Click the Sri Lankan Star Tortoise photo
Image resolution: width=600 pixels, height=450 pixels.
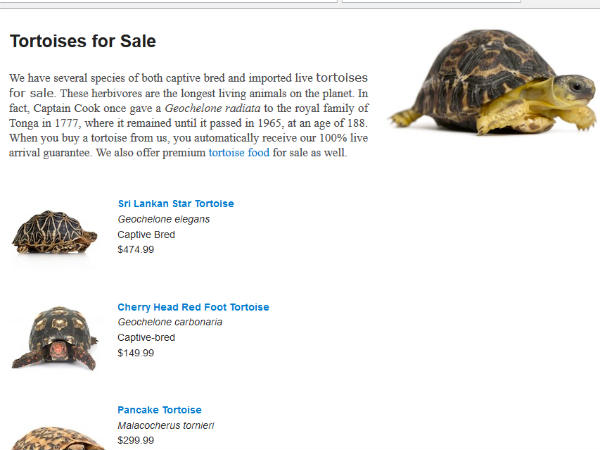pyautogui.click(x=54, y=232)
